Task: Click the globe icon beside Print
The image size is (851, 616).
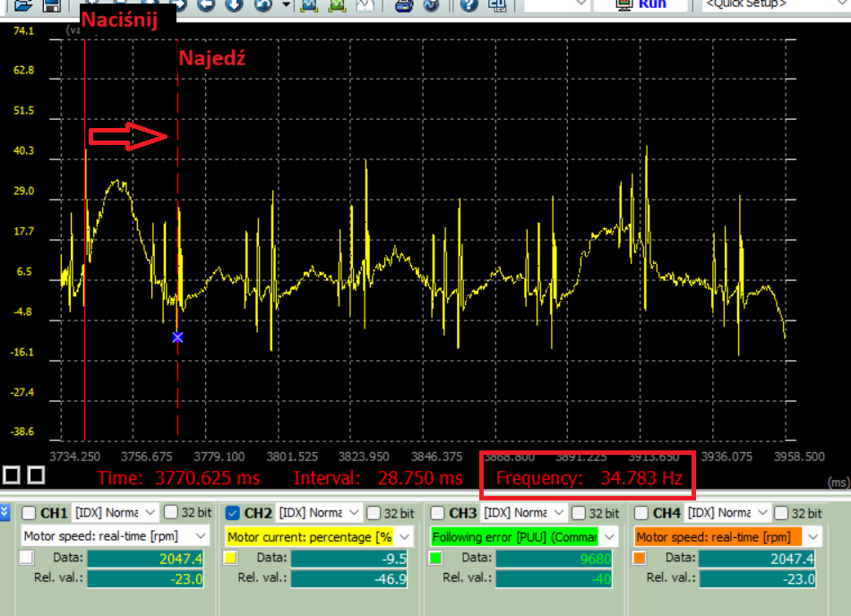Action: [432, 6]
